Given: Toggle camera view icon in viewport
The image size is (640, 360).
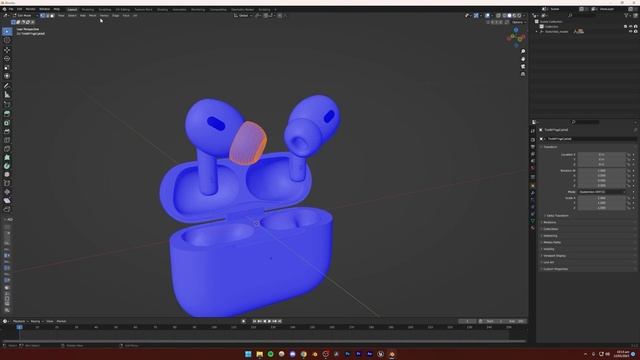Looking at the screenshot, I should coord(523,67).
